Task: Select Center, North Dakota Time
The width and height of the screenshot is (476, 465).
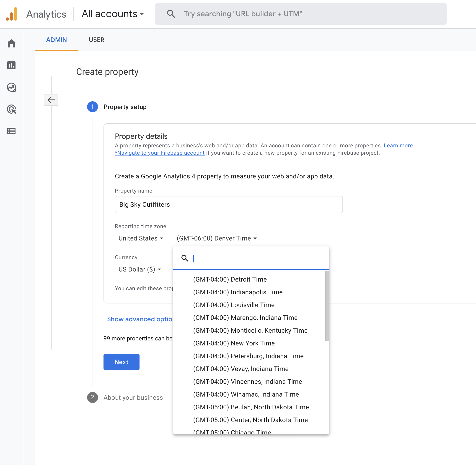Action: (x=249, y=420)
